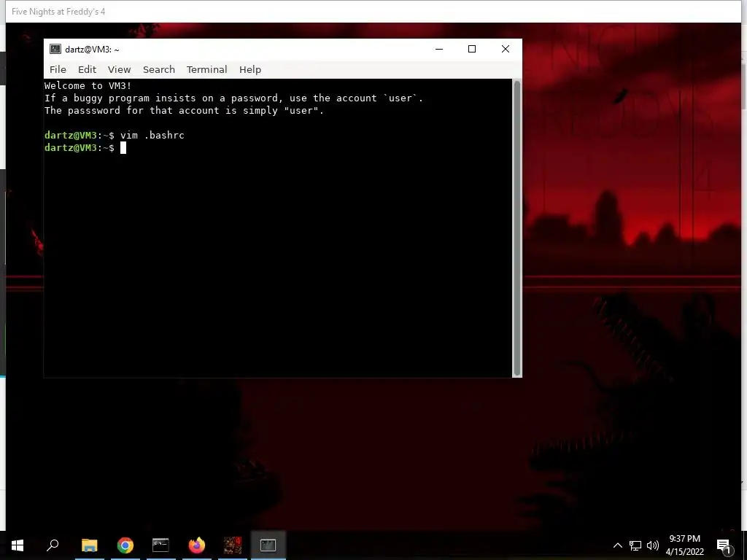Open the View menu in terminal

[119, 69]
